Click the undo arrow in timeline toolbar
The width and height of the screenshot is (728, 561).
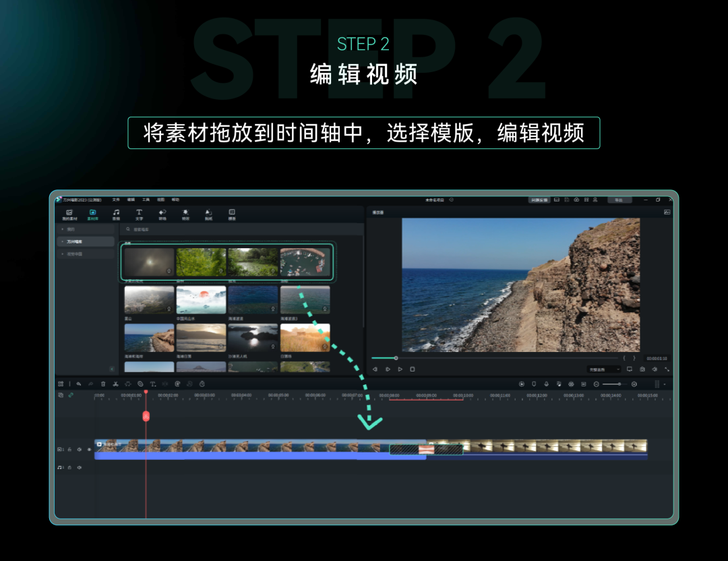coord(79,384)
